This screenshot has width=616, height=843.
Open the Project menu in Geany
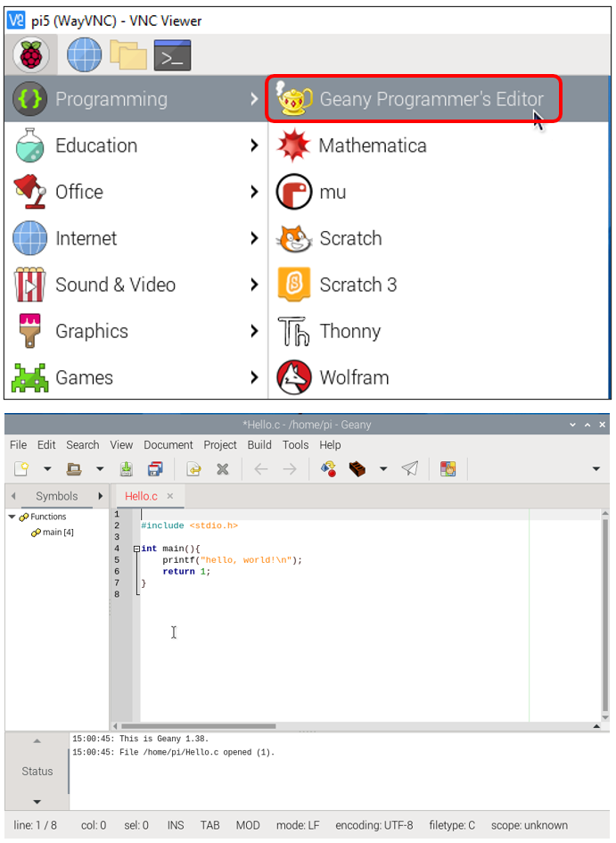[x=219, y=444]
